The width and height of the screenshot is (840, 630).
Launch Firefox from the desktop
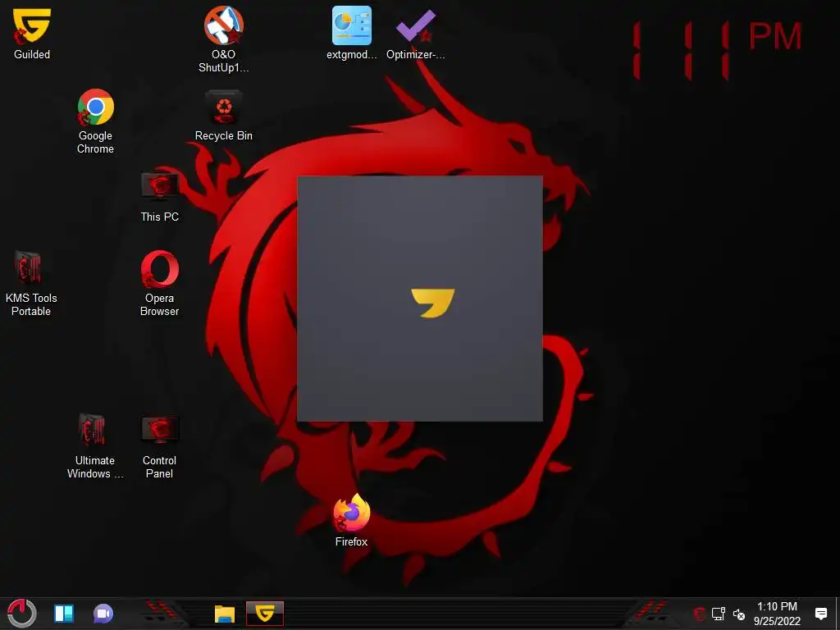(x=351, y=521)
